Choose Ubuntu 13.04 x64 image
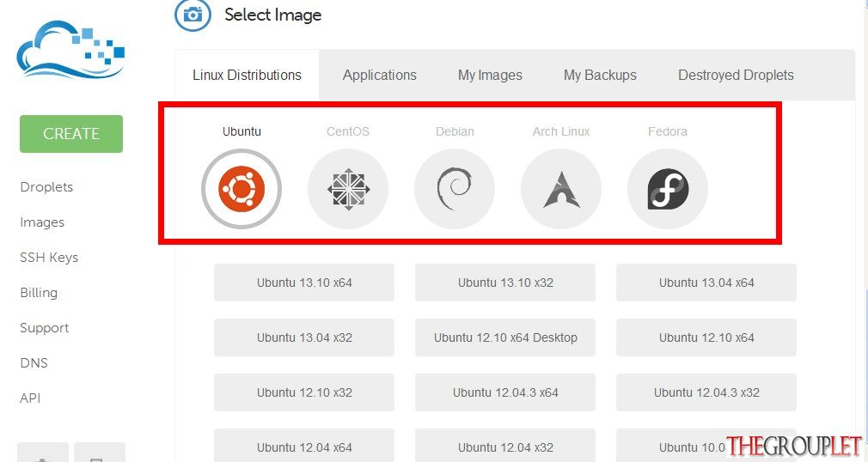 click(x=706, y=283)
